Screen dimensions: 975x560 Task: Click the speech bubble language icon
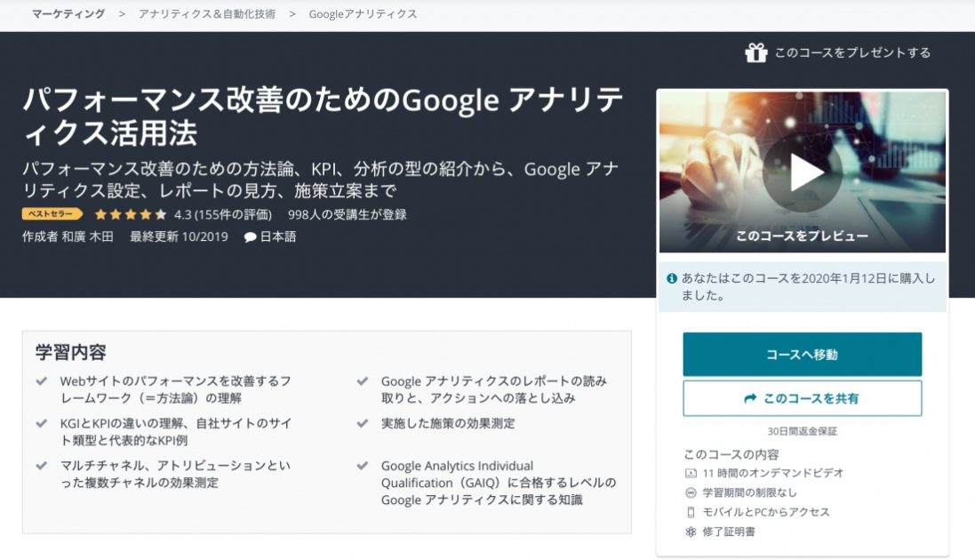(x=250, y=237)
